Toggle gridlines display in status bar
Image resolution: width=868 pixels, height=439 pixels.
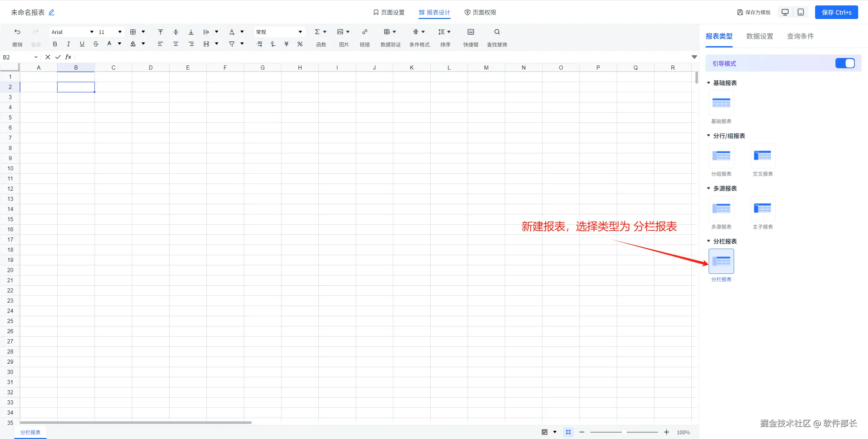point(568,432)
